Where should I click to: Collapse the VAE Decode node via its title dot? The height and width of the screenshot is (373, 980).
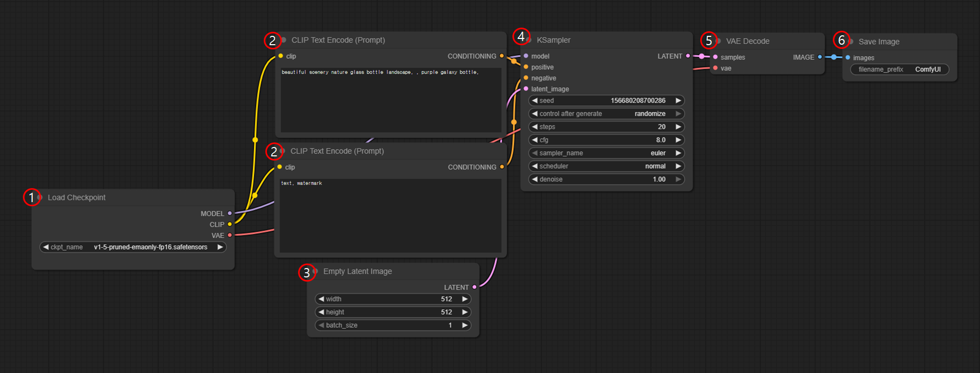click(718, 41)
